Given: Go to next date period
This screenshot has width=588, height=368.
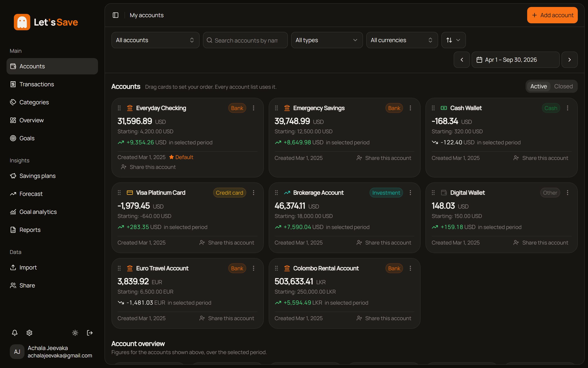Looking at the screenshot, I should (569, 60).
